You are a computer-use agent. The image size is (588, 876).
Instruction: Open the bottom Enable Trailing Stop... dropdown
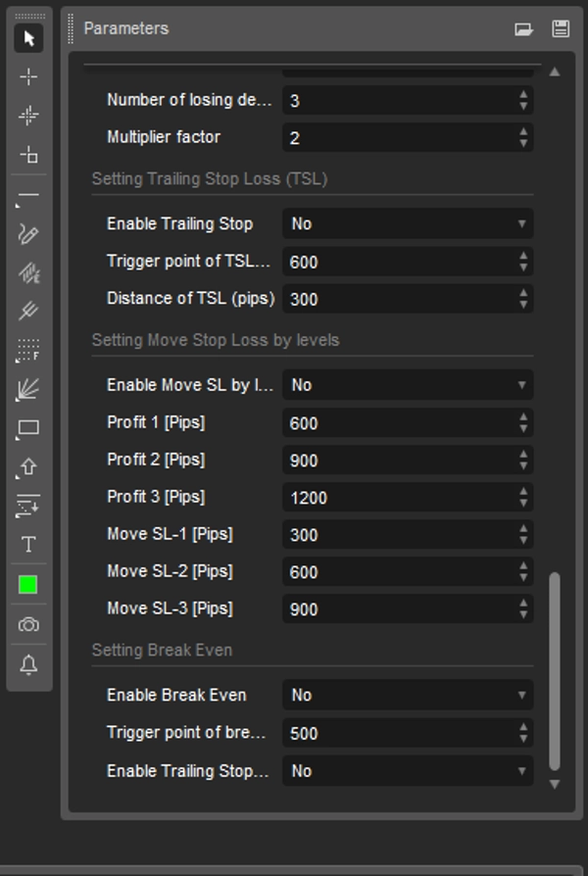coord(408,771)
